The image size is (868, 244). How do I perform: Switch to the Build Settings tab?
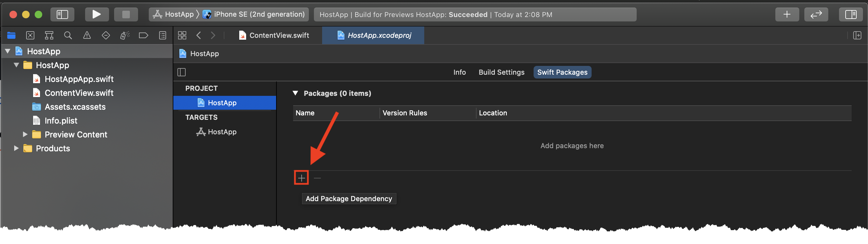click(x=501, y=72)
